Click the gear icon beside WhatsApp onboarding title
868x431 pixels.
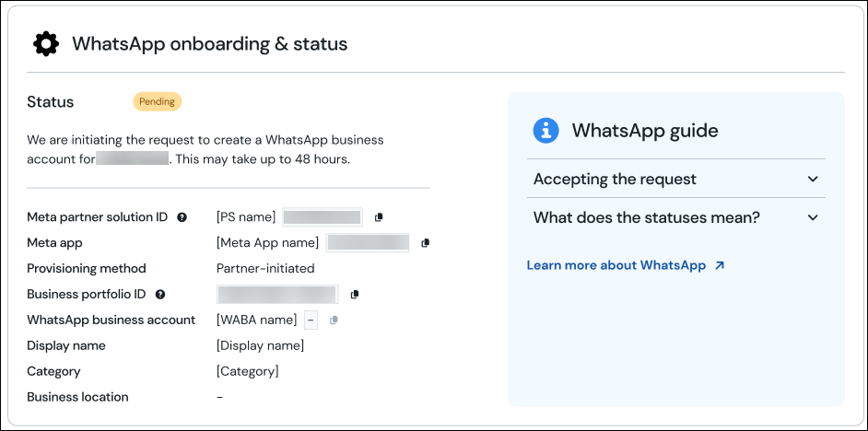[x=46, y=43]
